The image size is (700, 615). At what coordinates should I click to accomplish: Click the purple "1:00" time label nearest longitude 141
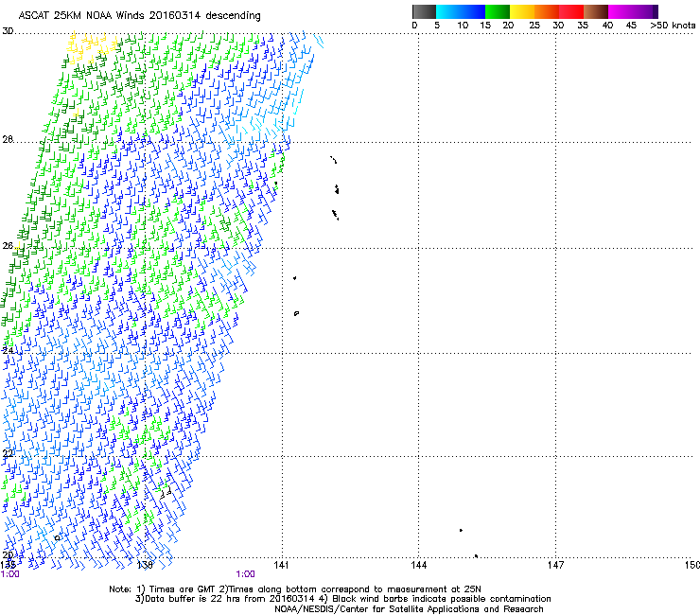(x=246, y=574)
